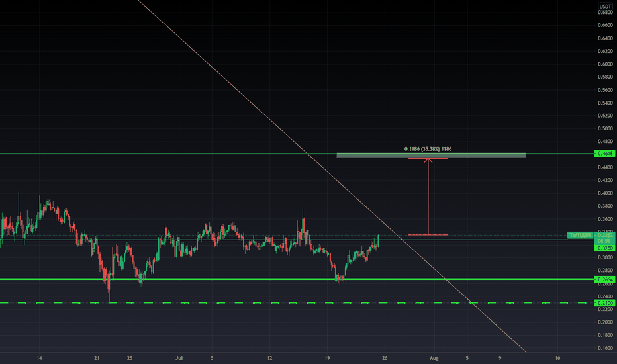
Task: Click the 0.2664 support line price tag
Action: (x=605, y=279)
